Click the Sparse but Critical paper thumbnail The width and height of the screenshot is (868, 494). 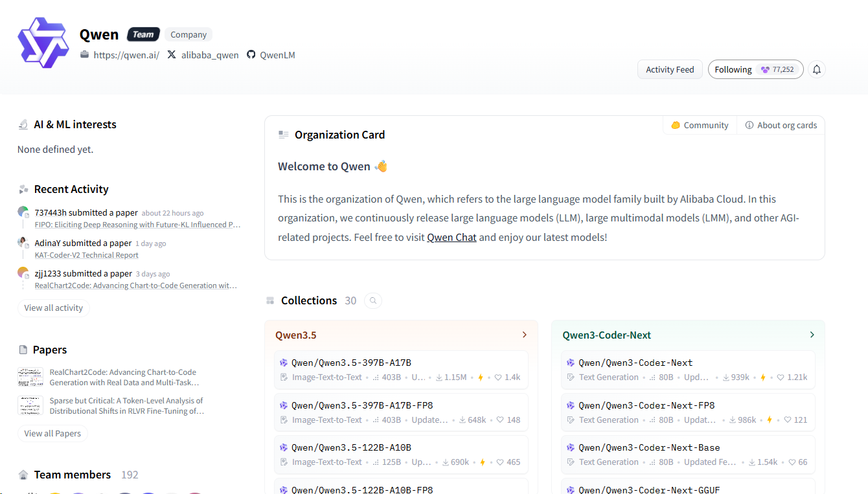point(30,405)
